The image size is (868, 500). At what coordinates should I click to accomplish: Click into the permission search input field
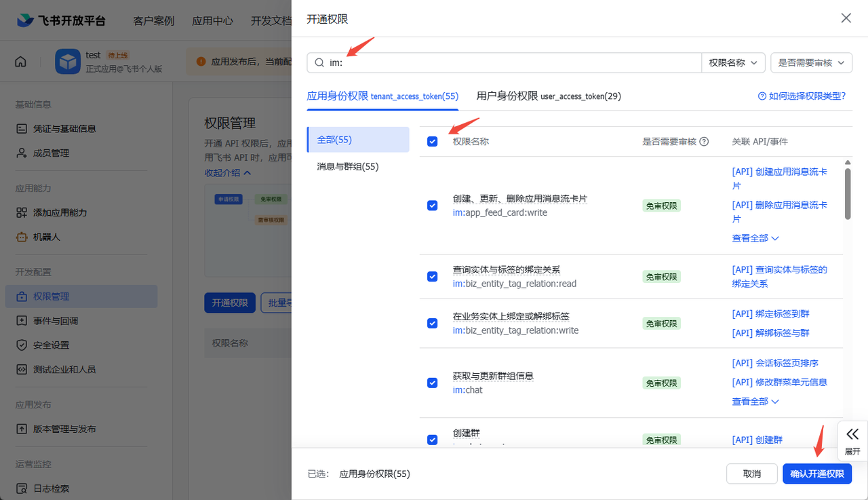pos(509,62)
